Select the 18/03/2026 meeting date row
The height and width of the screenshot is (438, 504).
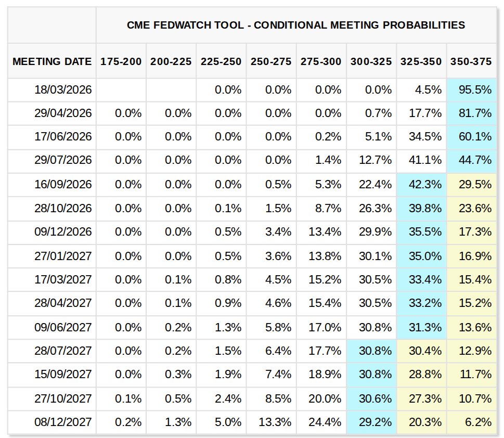(63, 90)
